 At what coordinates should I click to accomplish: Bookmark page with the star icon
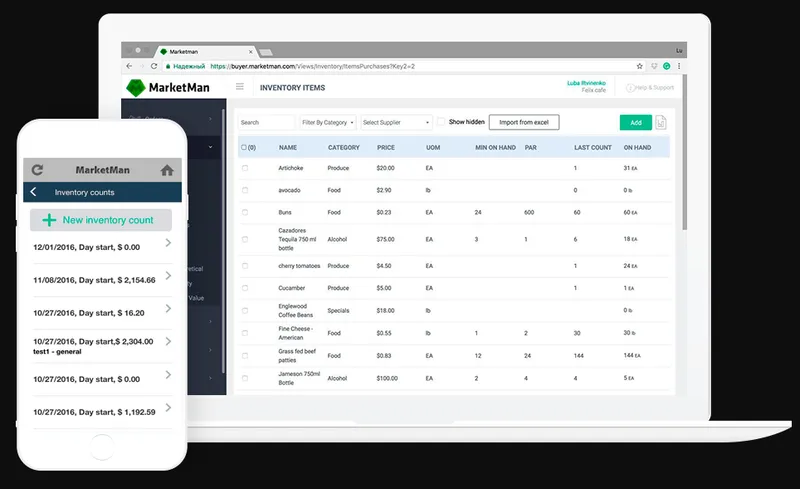(x=639, y=66)
